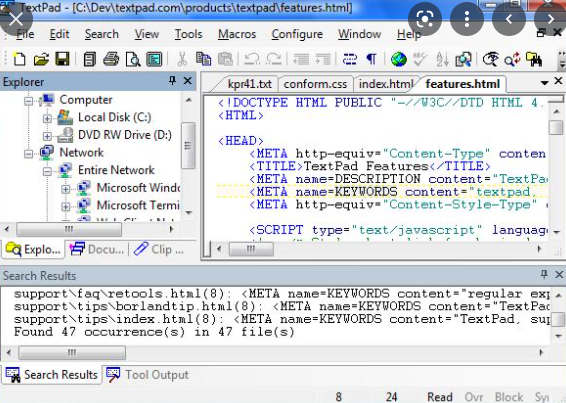Viewport: 566px width, 403px height.
Task: Close the features.html document with X
Action: tap(558, 81)
